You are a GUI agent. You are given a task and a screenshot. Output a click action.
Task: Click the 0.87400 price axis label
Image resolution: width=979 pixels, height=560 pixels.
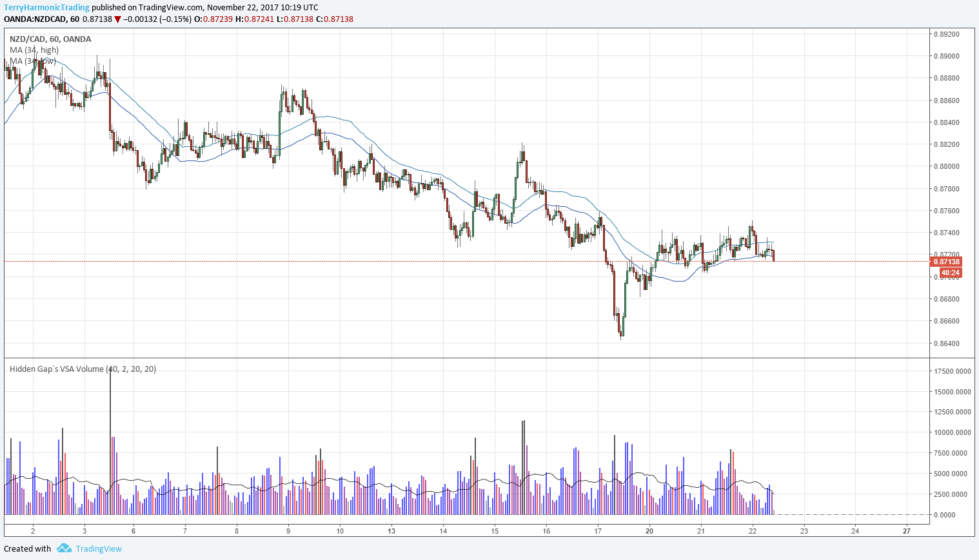[946, 233]
